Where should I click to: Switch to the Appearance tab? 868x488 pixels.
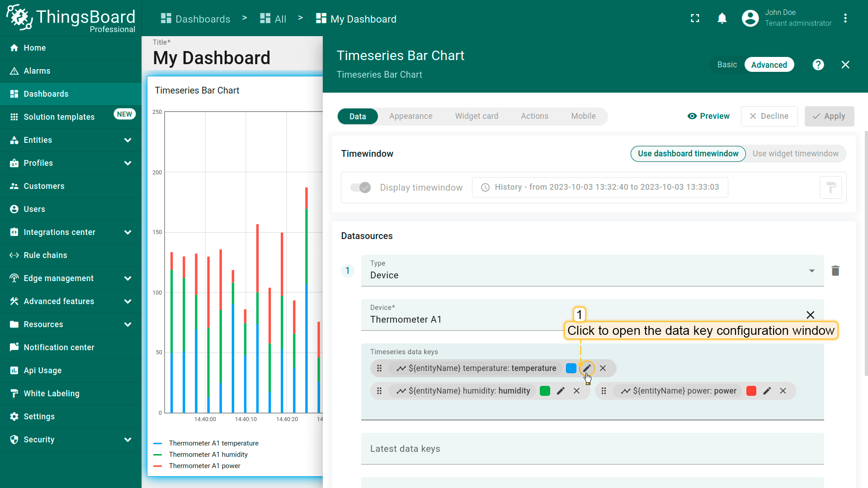(410, 116)
